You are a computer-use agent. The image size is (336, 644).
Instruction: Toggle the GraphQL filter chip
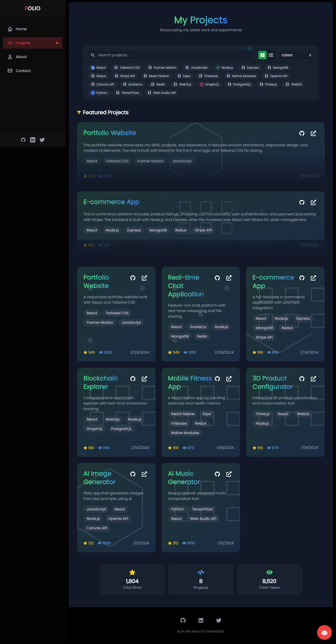(209, 84)
